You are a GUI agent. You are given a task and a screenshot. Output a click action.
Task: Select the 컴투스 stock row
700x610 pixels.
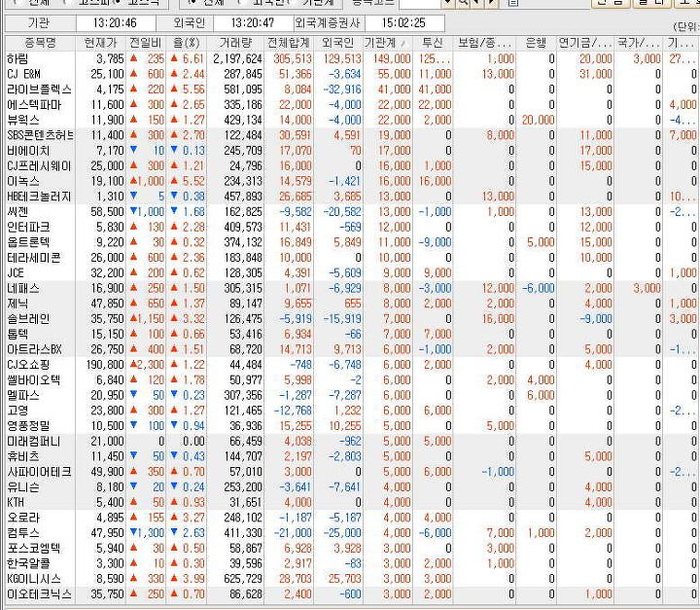tap(353, 533)
